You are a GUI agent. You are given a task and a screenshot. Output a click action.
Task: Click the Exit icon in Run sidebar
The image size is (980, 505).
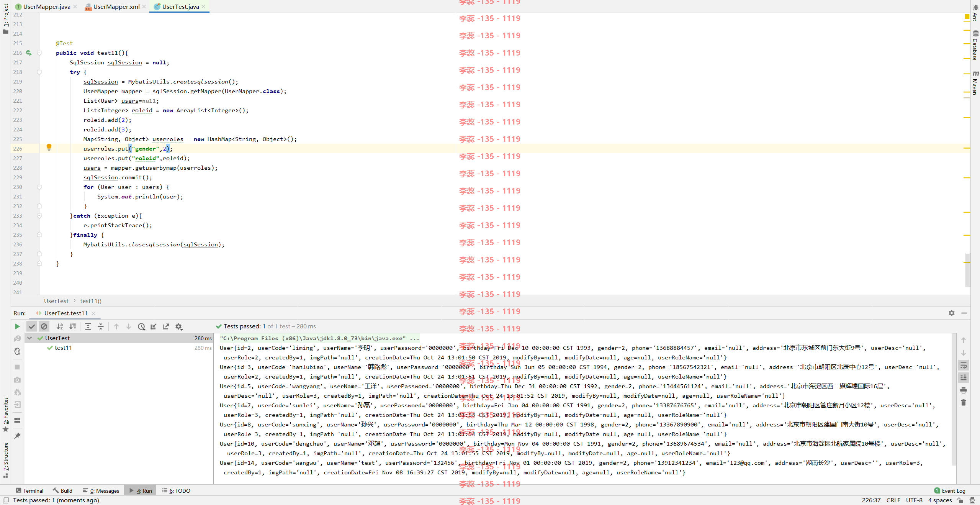tap(17, 405)
